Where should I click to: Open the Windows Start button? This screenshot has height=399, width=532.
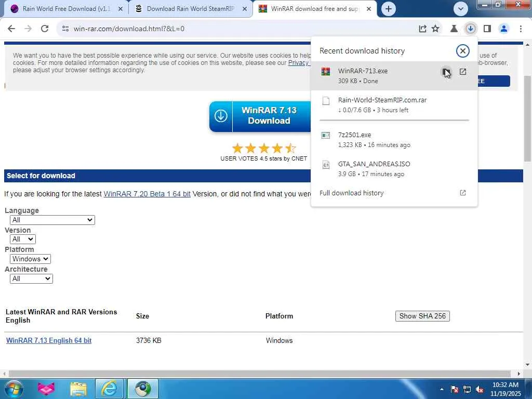click(14, 389)
